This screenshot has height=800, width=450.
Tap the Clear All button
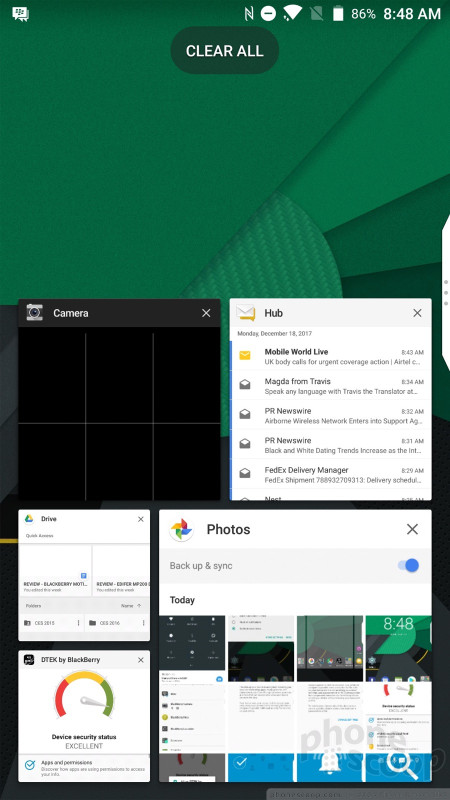224,51
